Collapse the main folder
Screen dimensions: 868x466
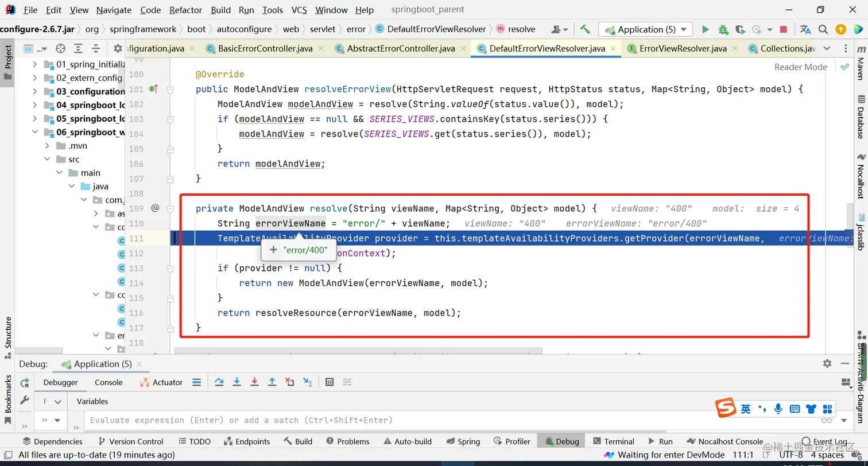coord(59,173)
